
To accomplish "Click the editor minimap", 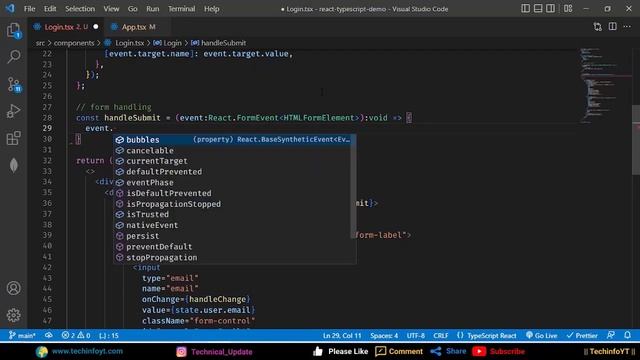I will pyautogui.click(x=606, y=86).
